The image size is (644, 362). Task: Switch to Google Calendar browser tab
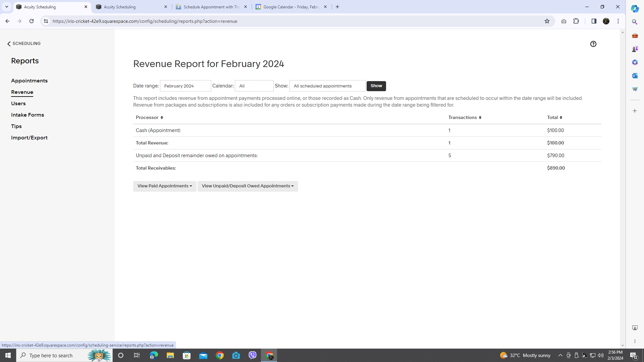(x=291, y=7)
